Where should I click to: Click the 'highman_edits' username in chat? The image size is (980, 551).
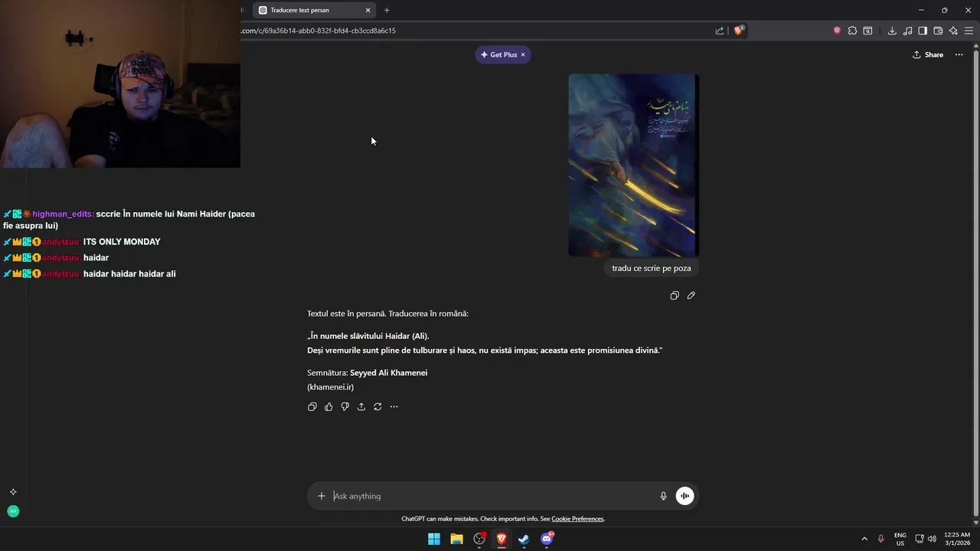pyautogui.click(x=63, y=214)
